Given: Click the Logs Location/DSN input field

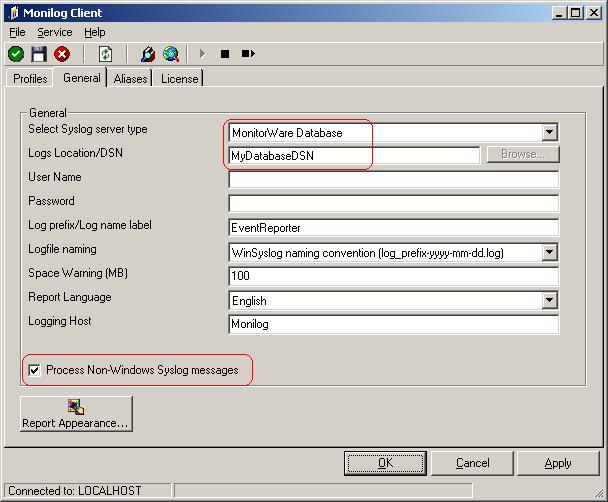Looking at the screenshot, I should (x=354, y=155).
